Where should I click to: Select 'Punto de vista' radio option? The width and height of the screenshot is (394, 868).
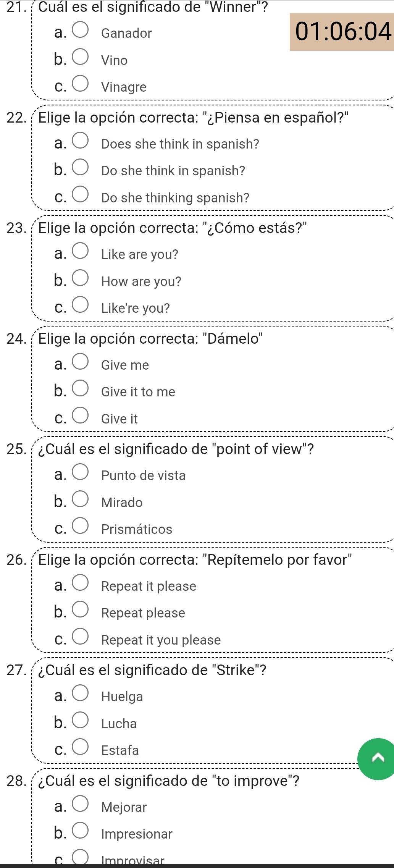coord(81,474)
